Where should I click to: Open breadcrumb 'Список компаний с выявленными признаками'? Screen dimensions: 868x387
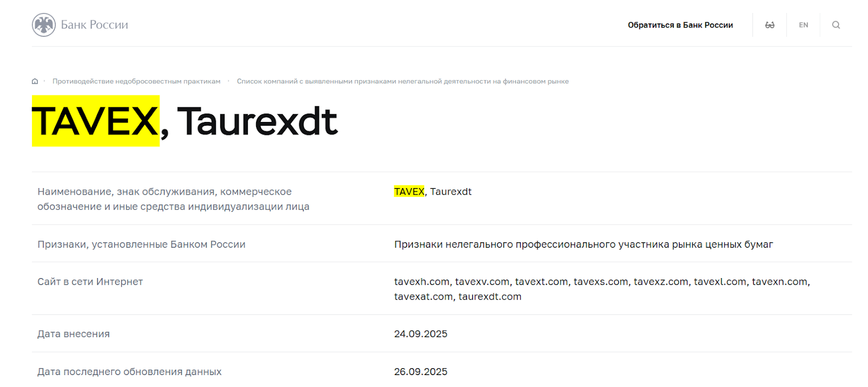[403, 81]
